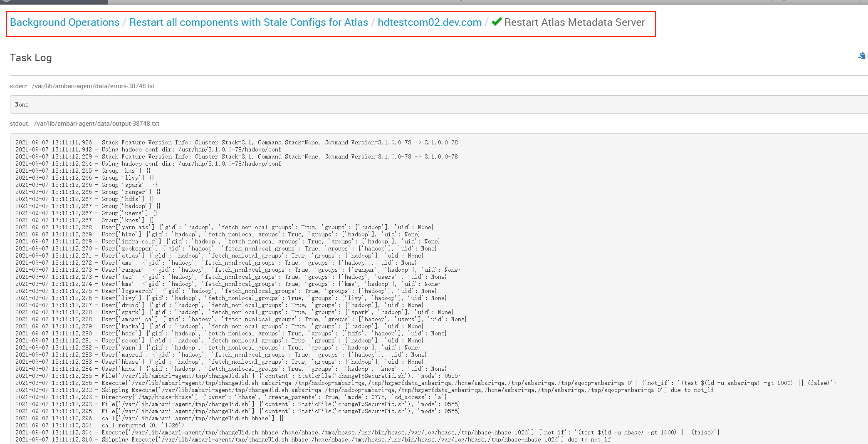
Task: Click log line User['hbase']
Action: point(219,362)
